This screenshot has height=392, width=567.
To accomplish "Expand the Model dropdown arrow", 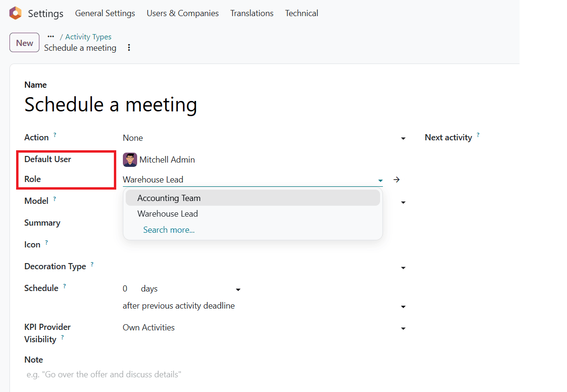I will coord(403,202).
